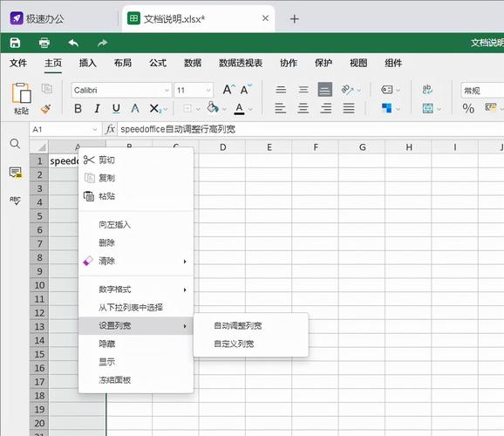
Task: Expand the 数字格式 submenu
Action: pos(136,290)
